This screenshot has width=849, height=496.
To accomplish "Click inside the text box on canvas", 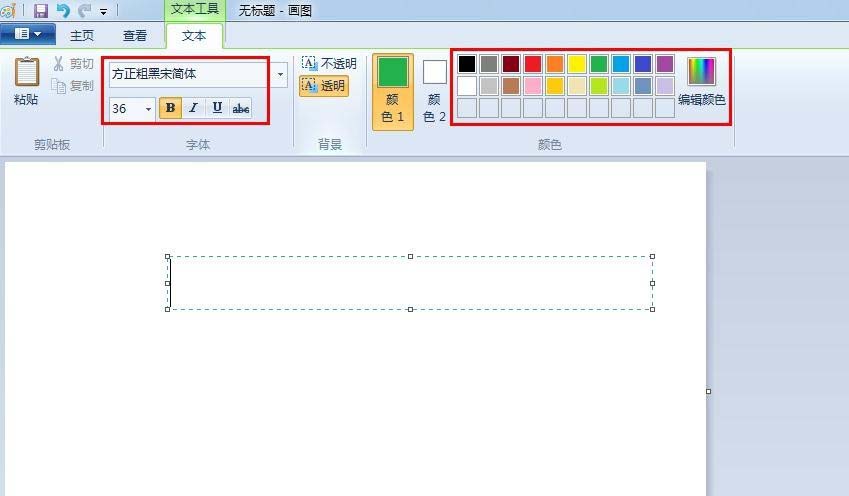I will [x=410, y=283].
